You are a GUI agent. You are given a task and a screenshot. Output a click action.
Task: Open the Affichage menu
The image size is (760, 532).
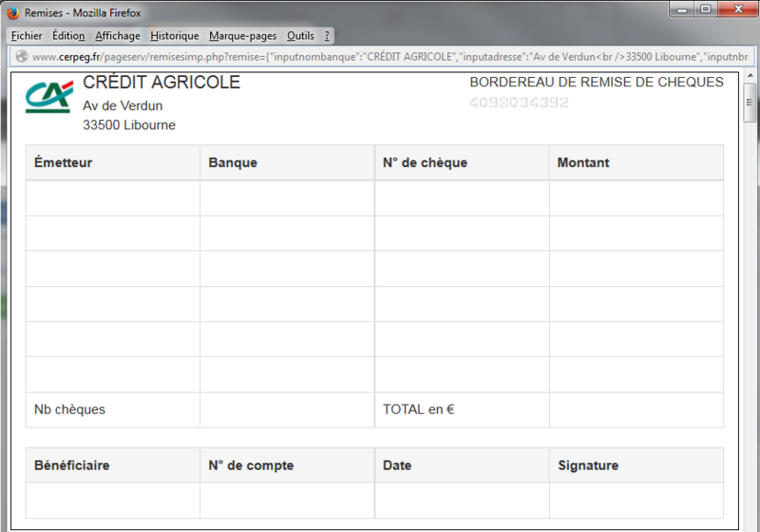point(117,36)
